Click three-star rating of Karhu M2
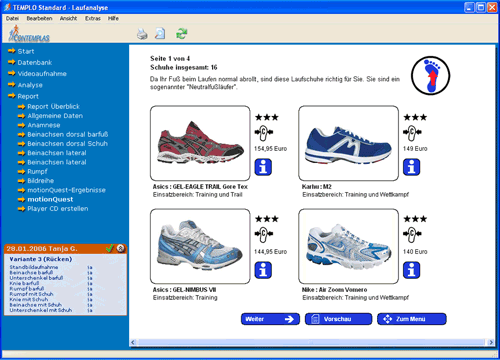This screenshot has width=500, height=360. 415,117
